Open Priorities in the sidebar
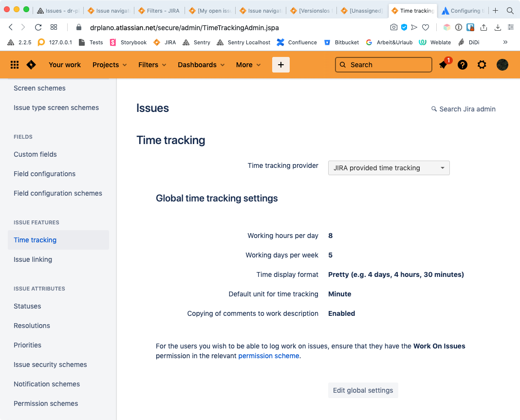Image resolution: width=520 pixels, height=420 pixels. pos(28,345)
